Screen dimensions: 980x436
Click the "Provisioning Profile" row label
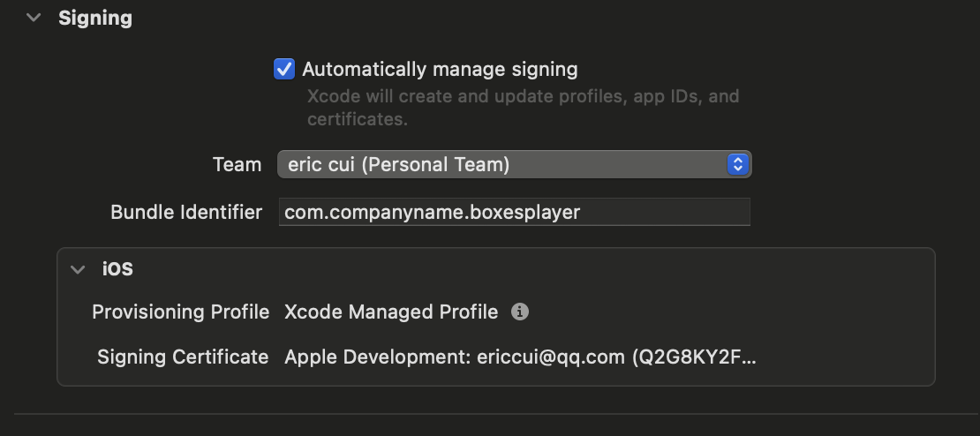point(180,312)
